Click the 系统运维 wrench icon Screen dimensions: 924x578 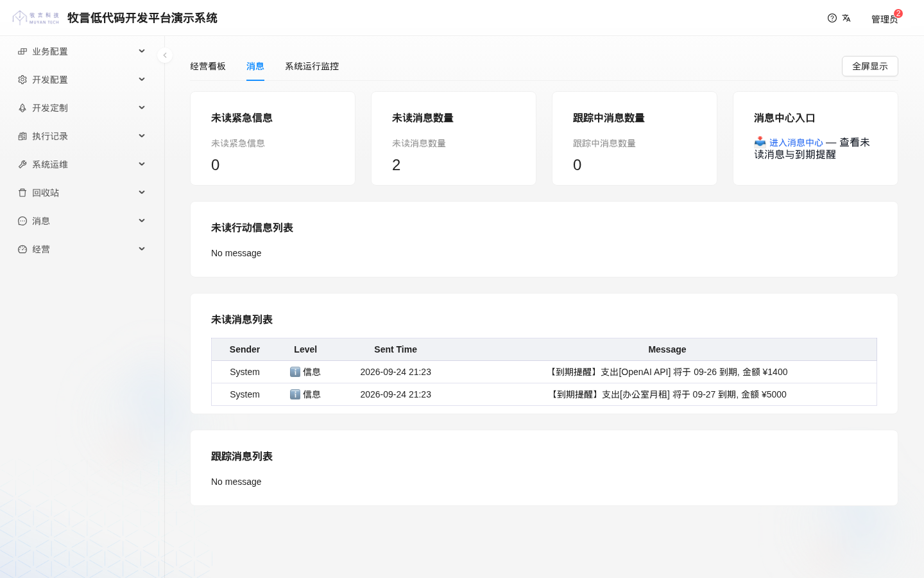pyautogui.click(x=22, y=164)
